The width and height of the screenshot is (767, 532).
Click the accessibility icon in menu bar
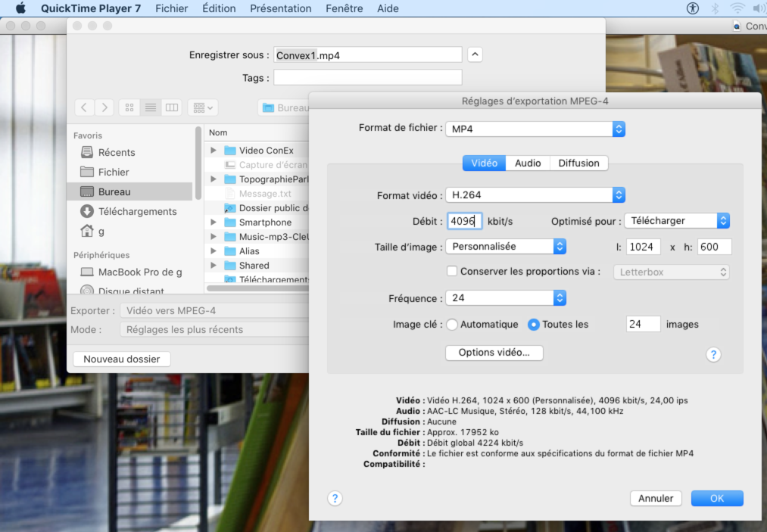pyautogui.click(x=692, y=8)
